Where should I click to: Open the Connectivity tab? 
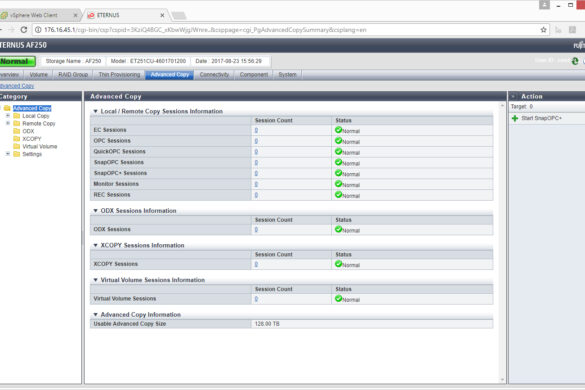pos(214,75)
